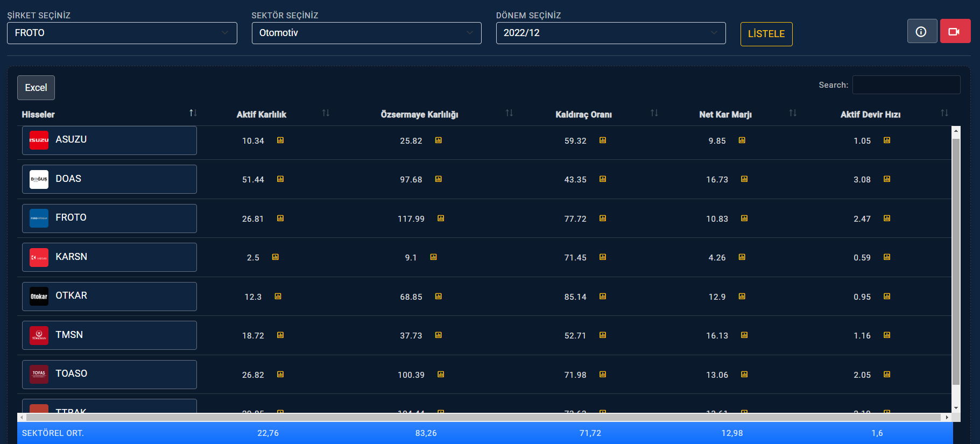Open chart icon beside FROTO Kaldıraç 77.72
This screenshot has width=980, height=444.
coord(603,219)
